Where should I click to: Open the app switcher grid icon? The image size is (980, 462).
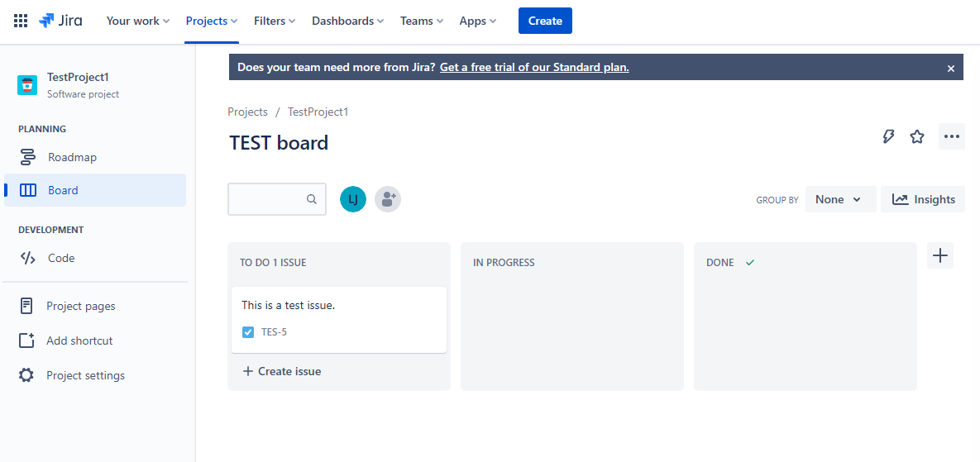(x=21, y=21)
